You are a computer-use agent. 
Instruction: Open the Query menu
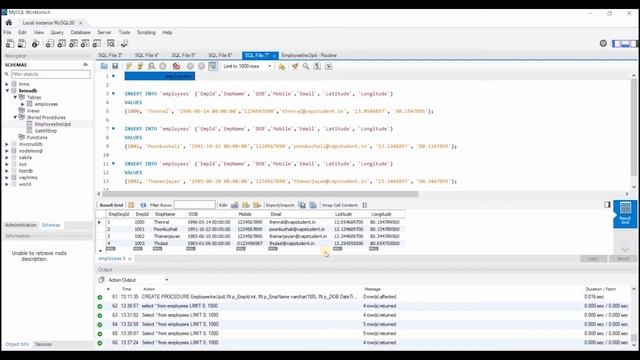57,32
